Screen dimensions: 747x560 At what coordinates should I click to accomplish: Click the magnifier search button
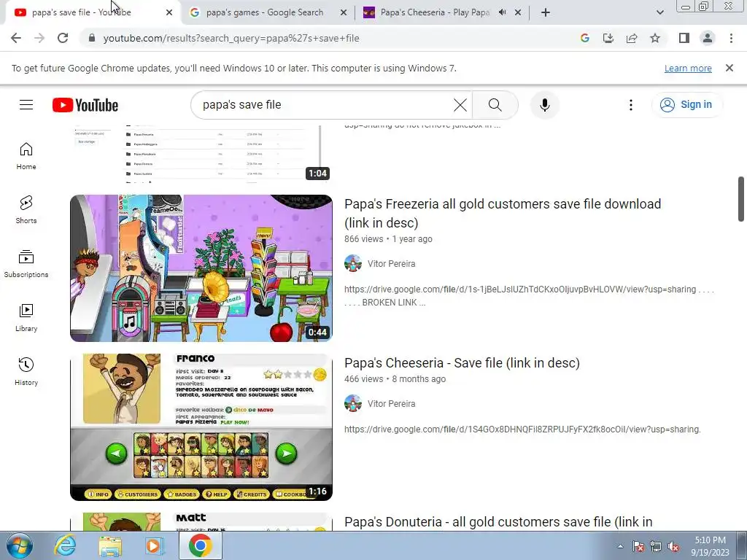point(495,105)
